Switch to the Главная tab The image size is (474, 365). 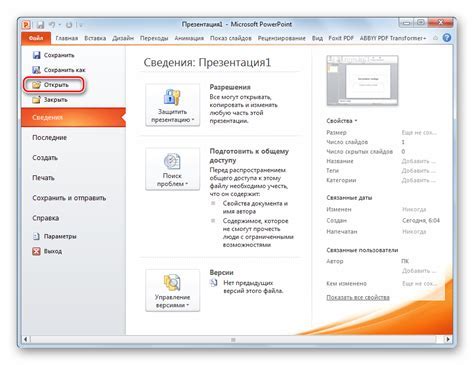coord(67,38)
